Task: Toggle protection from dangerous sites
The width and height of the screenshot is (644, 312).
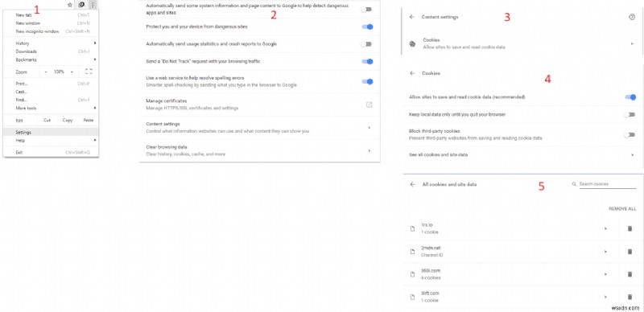Action: 367,27
